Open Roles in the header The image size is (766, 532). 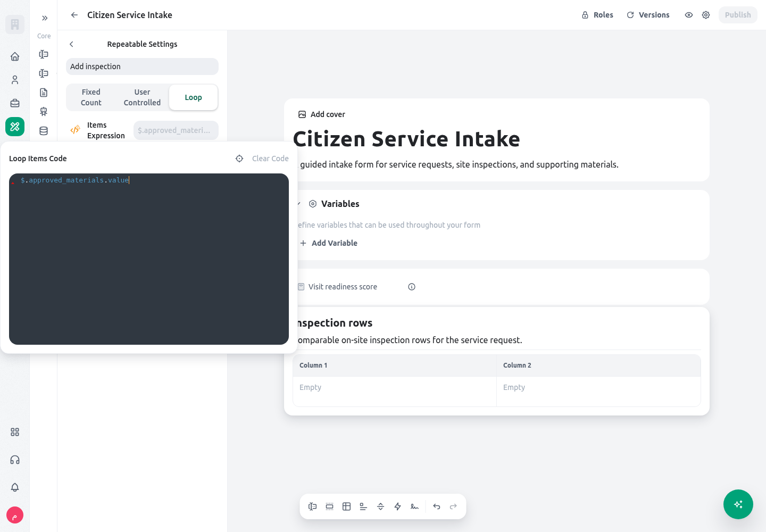click(597, 15)
